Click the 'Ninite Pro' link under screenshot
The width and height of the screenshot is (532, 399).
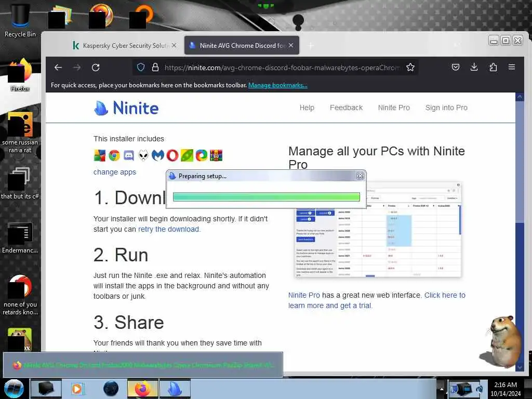coord(304,295)
